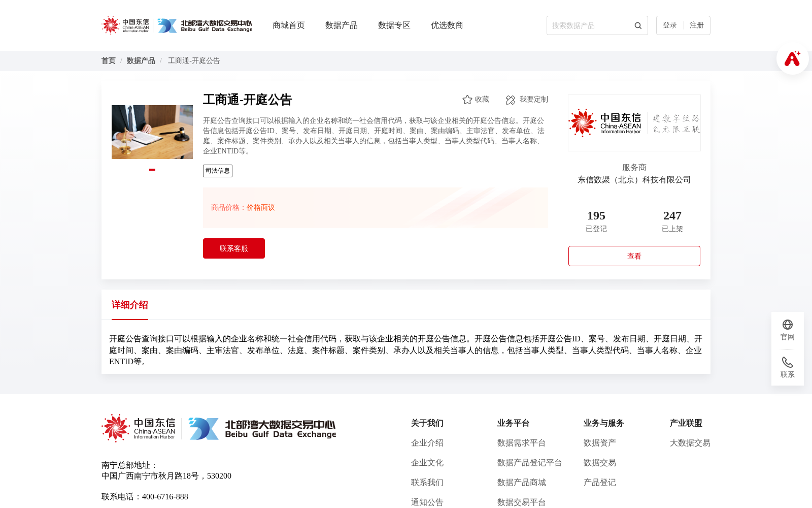
Task: Open footer link 企业文化
Action: 427,463
